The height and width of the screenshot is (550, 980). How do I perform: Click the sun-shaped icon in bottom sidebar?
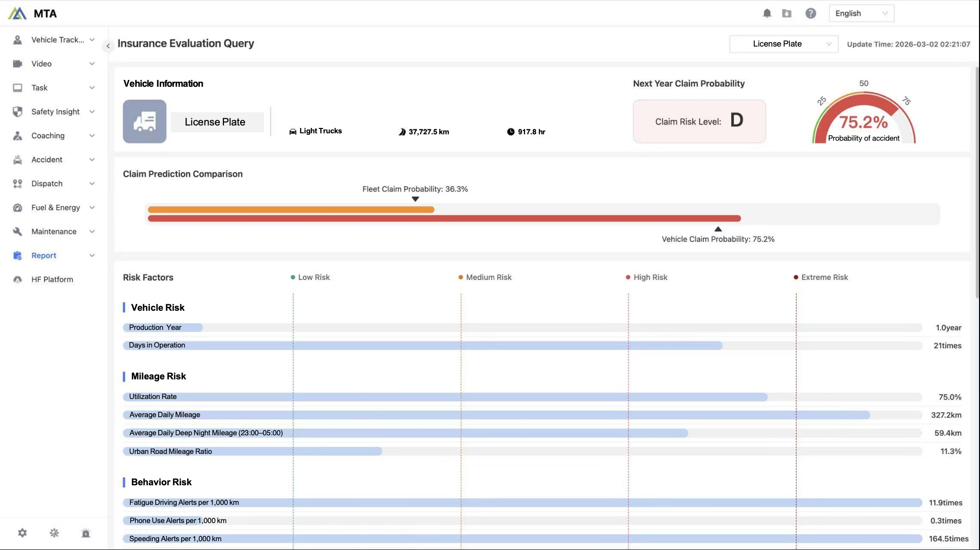[54, 533]
